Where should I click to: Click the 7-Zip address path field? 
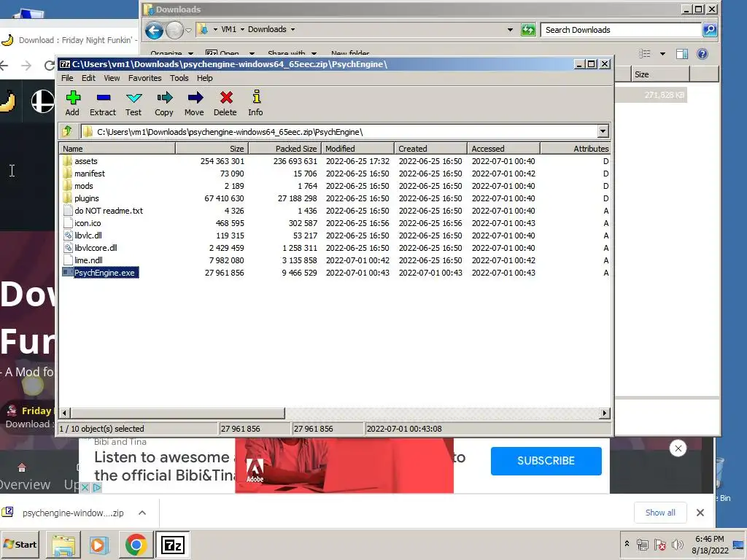pos(338,132)
